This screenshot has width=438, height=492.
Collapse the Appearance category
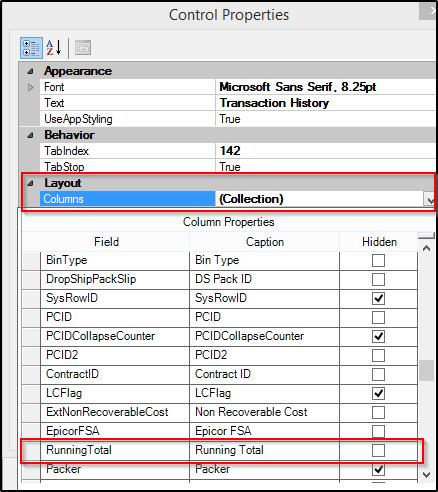point(30,71)
